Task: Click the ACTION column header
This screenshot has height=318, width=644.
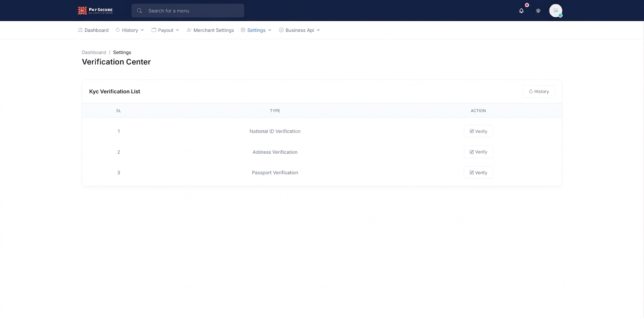Action: (x=478, y=111)
